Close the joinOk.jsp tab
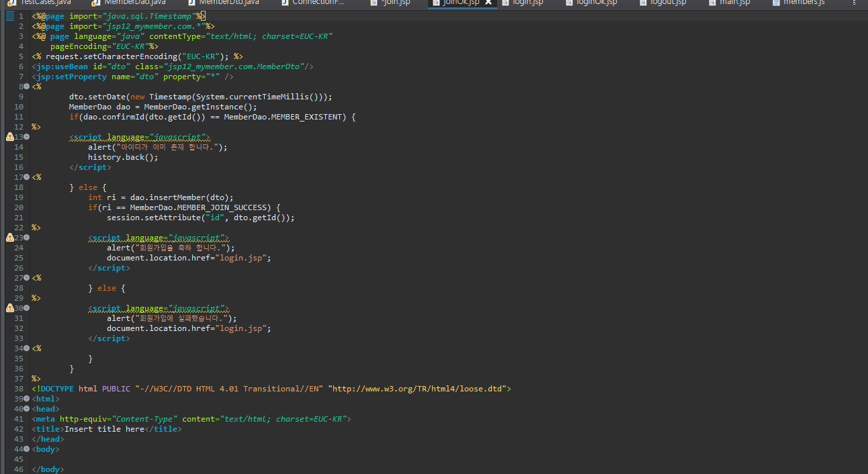 (x=488, y=3)
